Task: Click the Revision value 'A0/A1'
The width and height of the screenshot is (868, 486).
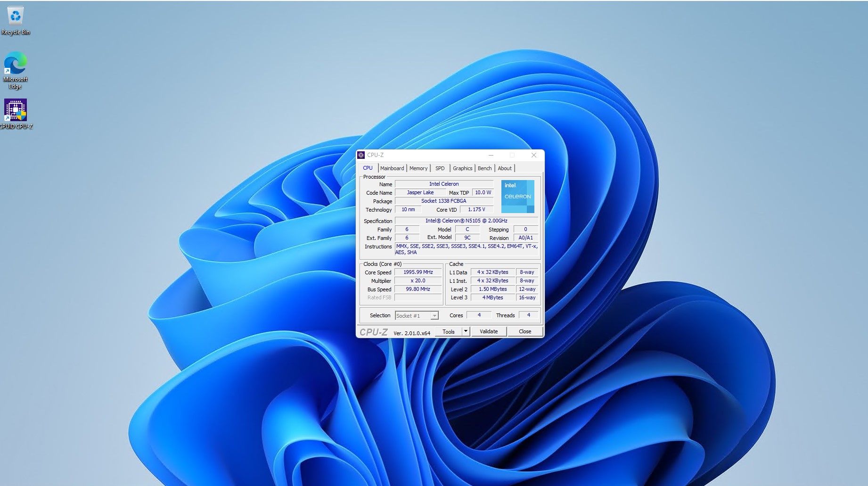Action: (526, 238)
